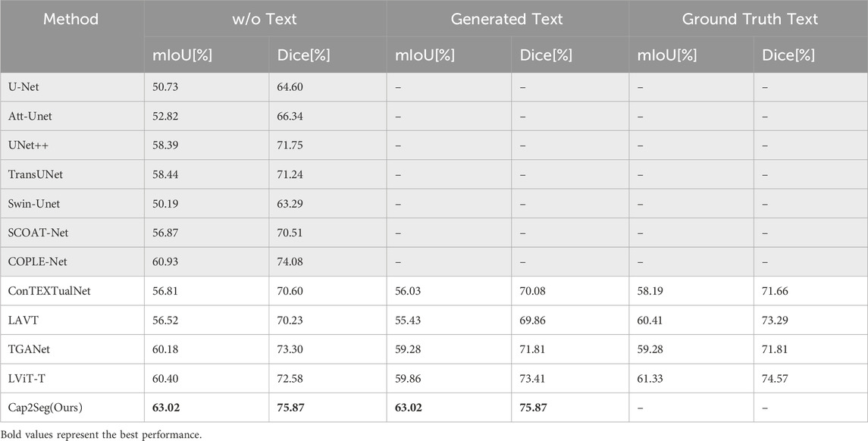Viewport: 868px width, 441px height.
Task: Select the SCOAT-Net row label
Action: tap(38, 233)
